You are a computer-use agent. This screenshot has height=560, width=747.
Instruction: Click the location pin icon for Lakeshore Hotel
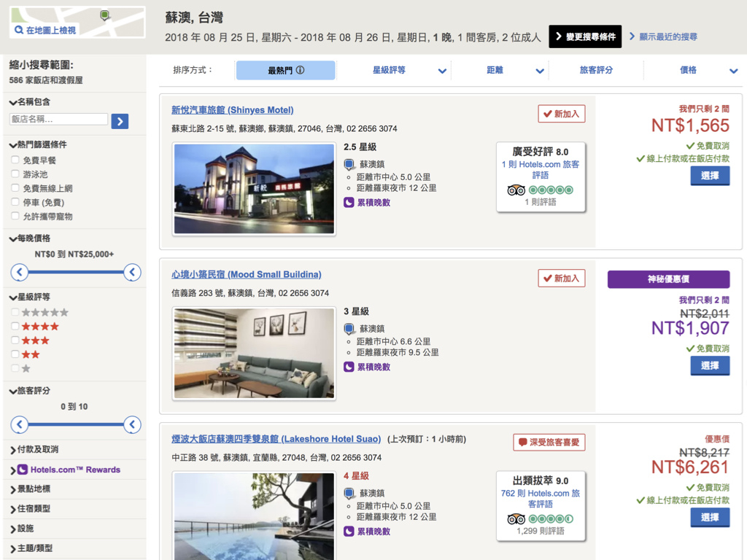point(349,494)
